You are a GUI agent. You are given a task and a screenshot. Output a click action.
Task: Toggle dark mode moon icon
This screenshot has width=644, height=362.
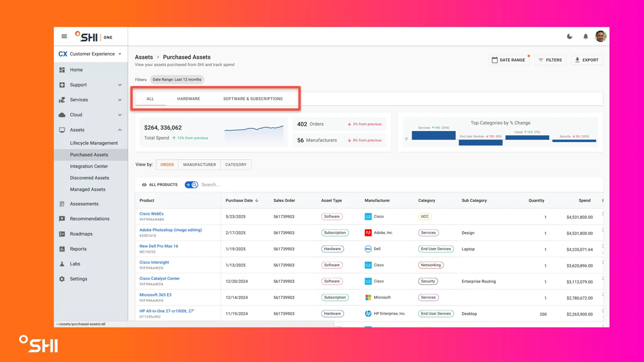pos(570,36)
